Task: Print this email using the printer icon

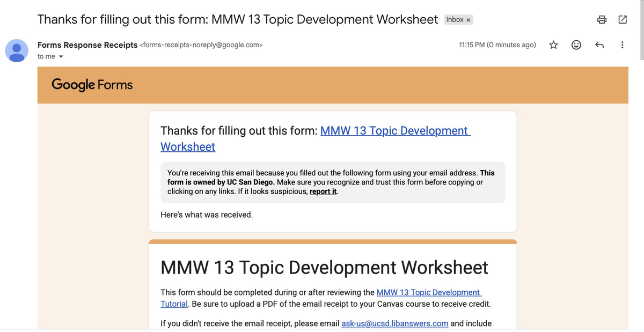Action: tap(602, 20)
